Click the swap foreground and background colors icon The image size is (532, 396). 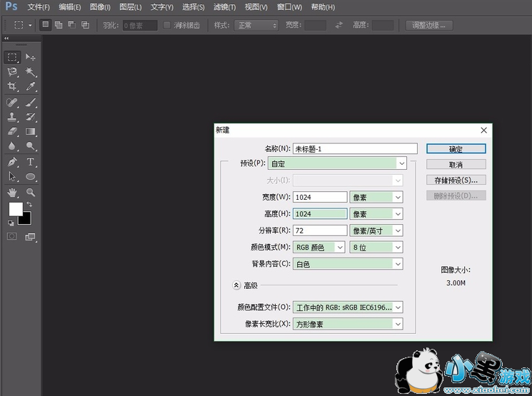(29, 205)
